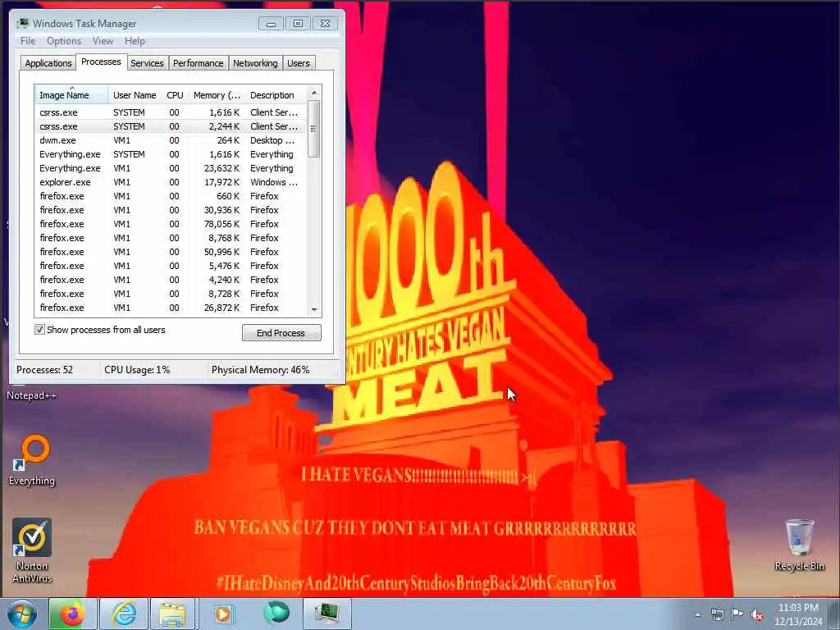Click the teal round taskbar application icon

(276, 614)
